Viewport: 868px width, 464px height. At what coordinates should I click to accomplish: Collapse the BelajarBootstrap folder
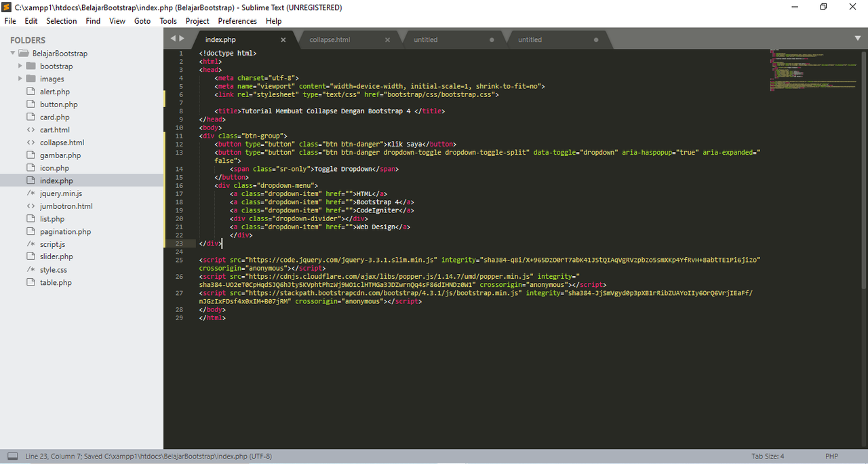point(13,53)
